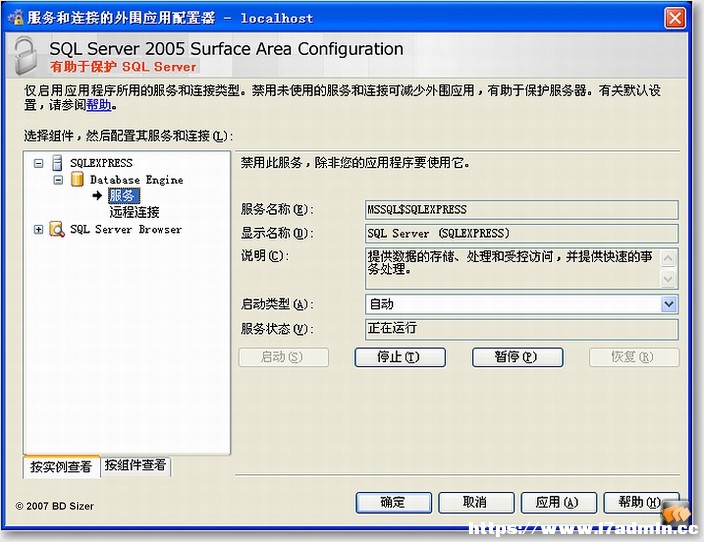Click the SQLEXPRESS server instance icon
Viewport: 704px width, 542px height.
pos(57,163)
